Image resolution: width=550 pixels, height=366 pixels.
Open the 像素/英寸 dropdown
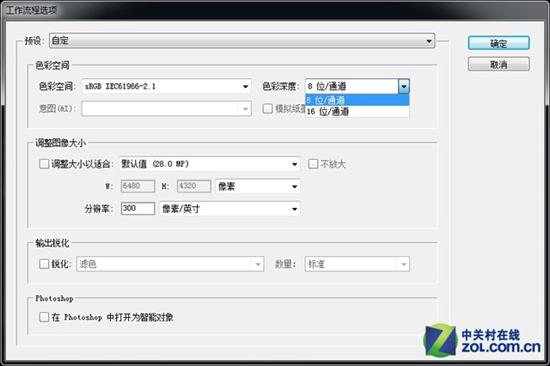(x=230, y=209)
